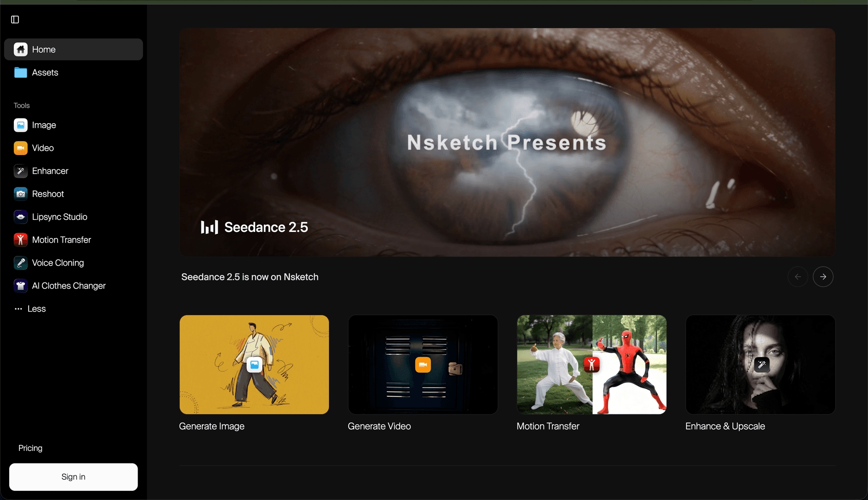Screen dimensions: 868x500
Task: Open the Generate Image card thumbnail
Action: 254,365
